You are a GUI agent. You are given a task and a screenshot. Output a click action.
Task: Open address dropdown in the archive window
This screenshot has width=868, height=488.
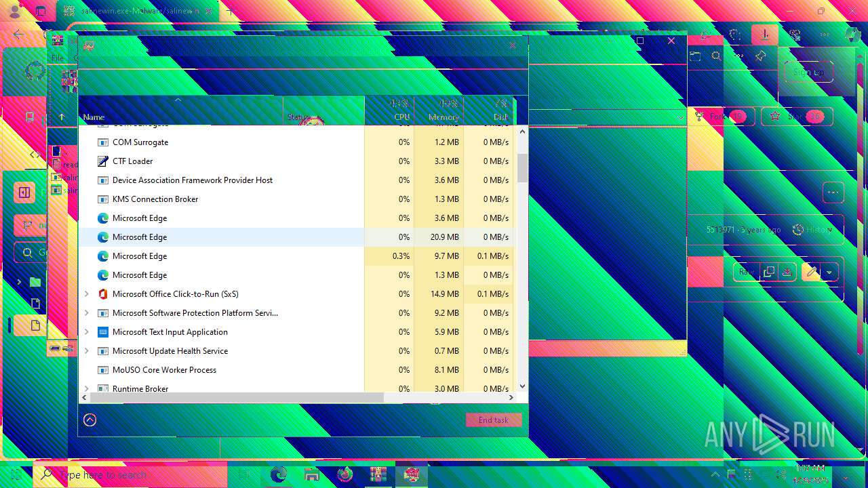pos(680,117)
